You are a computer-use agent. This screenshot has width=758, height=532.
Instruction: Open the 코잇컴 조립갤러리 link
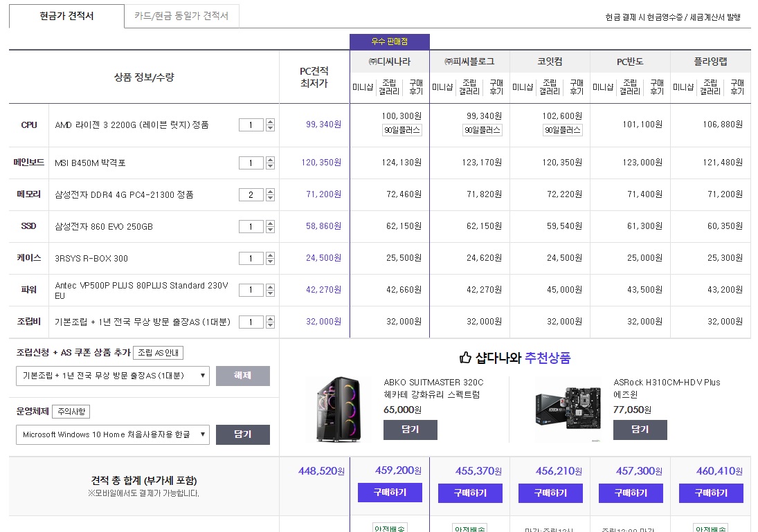pyautogui.click(x=550, y=87)
